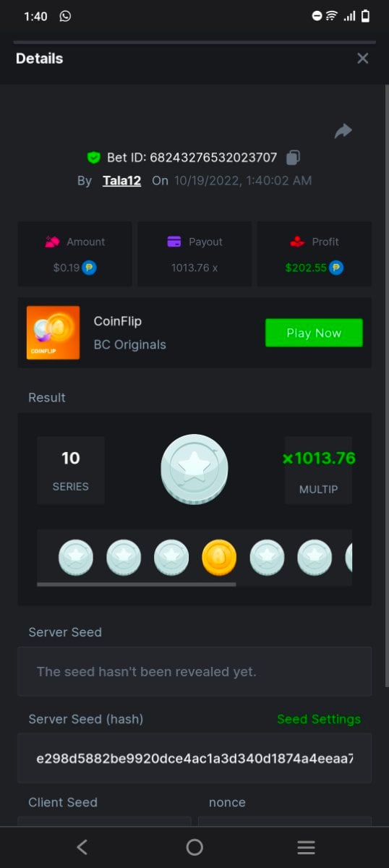Open Seed Settings link

click(x=319, y=719)
